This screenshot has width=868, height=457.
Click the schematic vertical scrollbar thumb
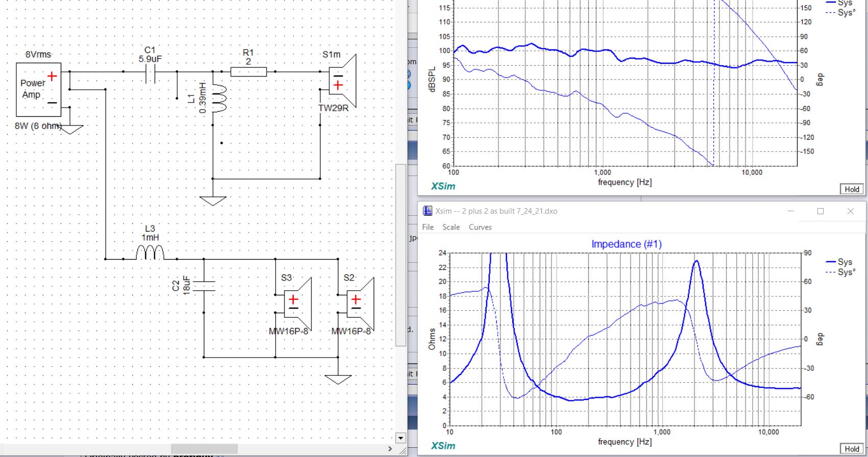[x=401, y=255]
